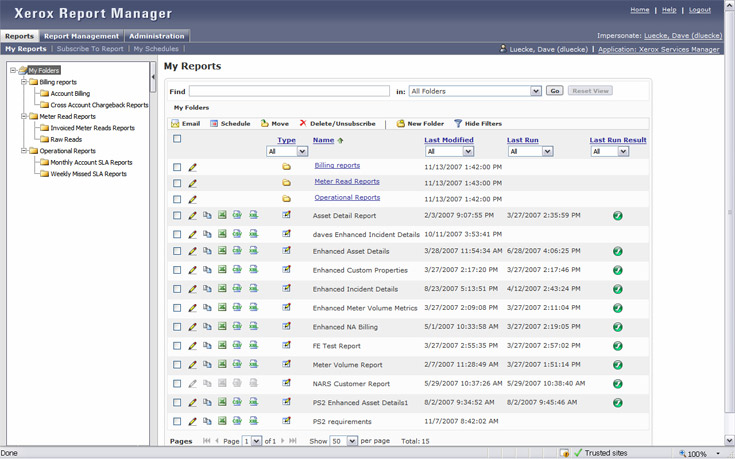The width and height of the screenshot is (735, 459).
Task: Click the Move toolbar action
Action: tap(275, 123)
